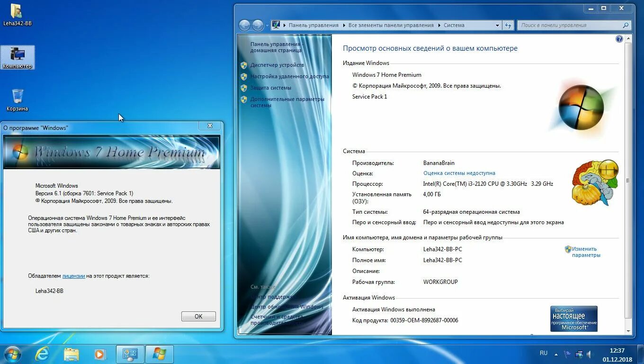Click the search magnifier icon
The image size is (644, 364).
pyautogui.click(x=626, y=25)
